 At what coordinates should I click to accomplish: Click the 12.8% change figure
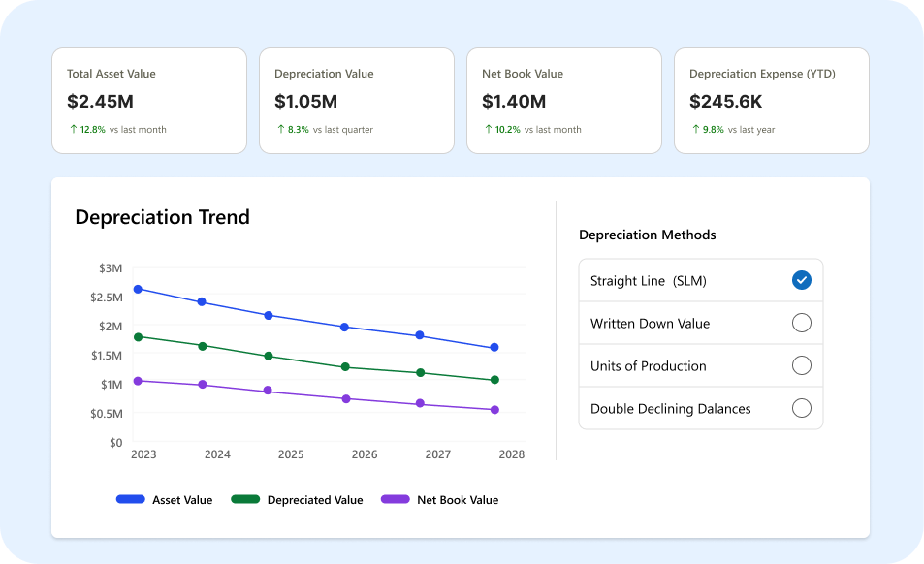click(x=92, y=130)
